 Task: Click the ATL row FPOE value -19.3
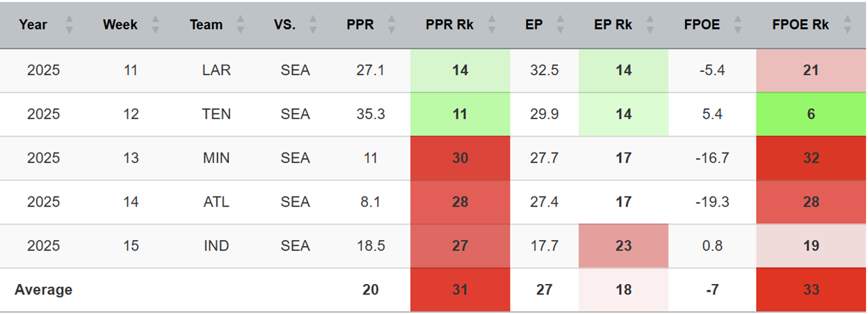[x=712, y=202]
